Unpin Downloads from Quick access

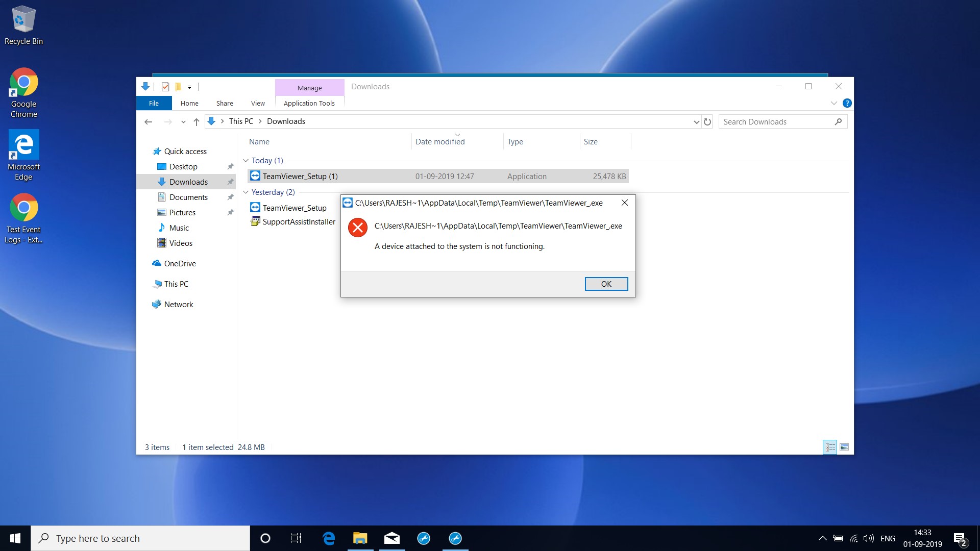(x=230, y=182)
